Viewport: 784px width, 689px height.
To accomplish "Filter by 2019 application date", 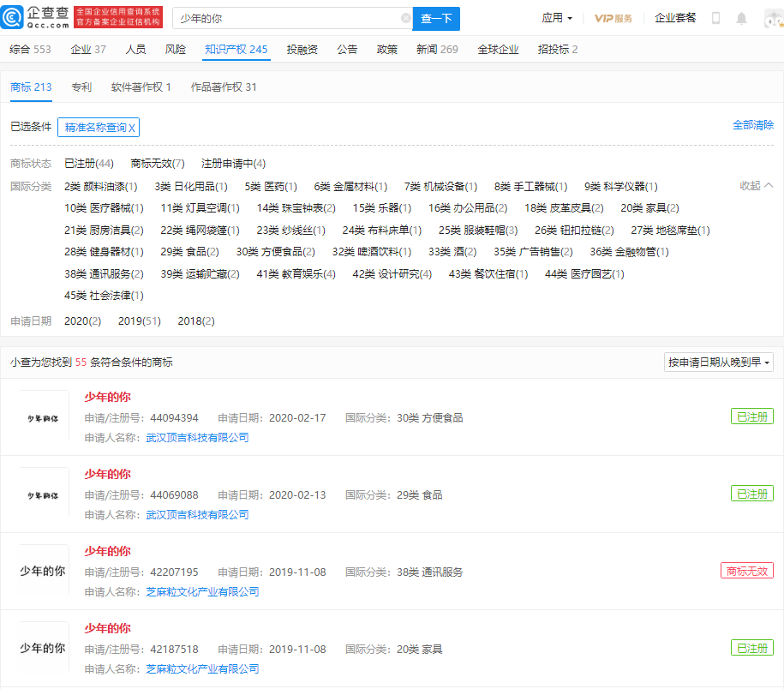I will click(x=139, y=321).
